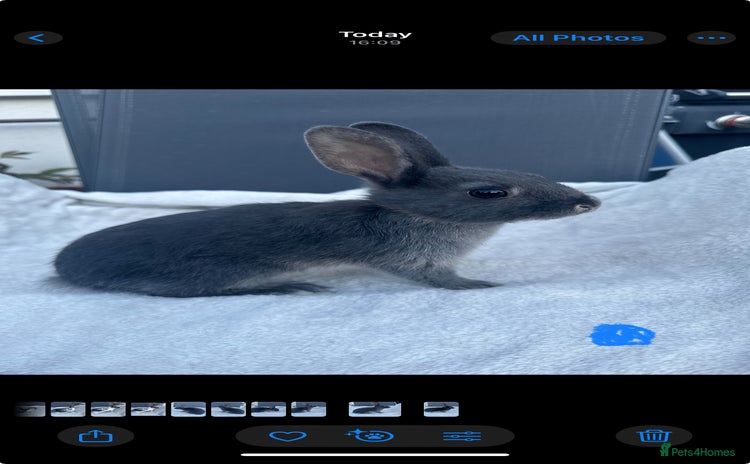The image size is (750, 464).
Task: Select the third thumbnail in the strip
Action: tap(108, 409)
